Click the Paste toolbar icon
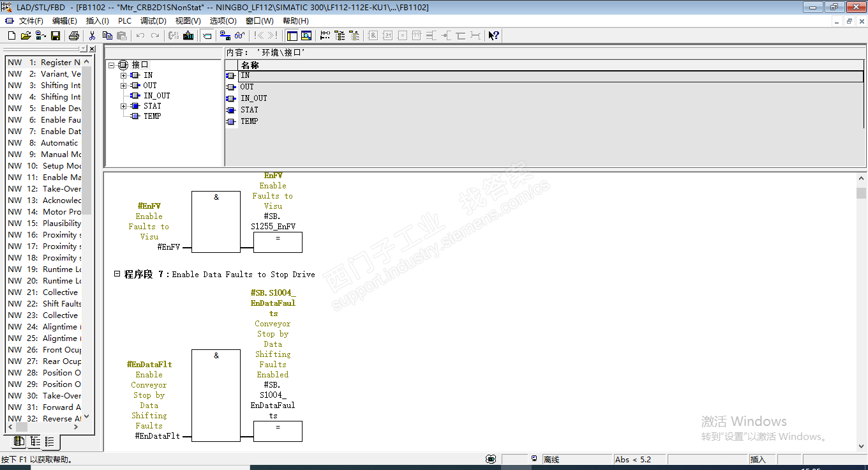The width and height of the screenshot is (868, 470). [x=121, y=36]
